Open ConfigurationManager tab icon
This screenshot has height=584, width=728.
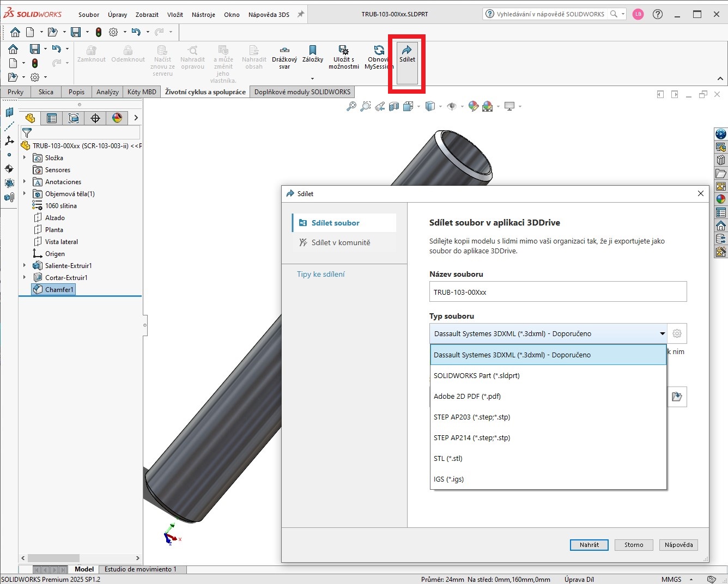pyautogui.click(x=74, y=118)
